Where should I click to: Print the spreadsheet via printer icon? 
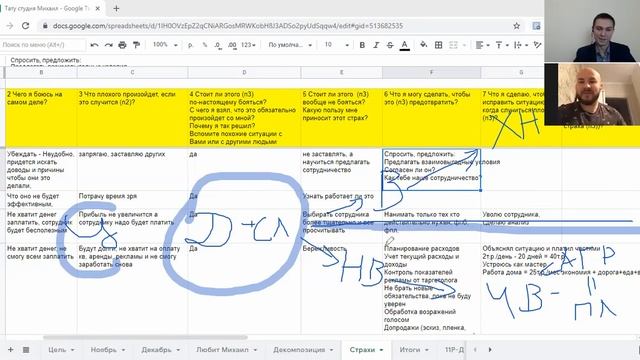122,45
